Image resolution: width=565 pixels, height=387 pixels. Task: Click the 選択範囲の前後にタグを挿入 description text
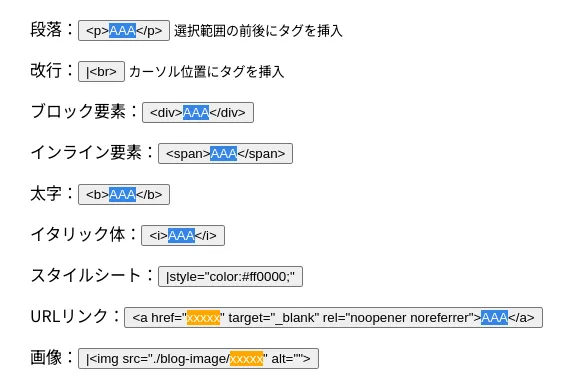(258, 31)
